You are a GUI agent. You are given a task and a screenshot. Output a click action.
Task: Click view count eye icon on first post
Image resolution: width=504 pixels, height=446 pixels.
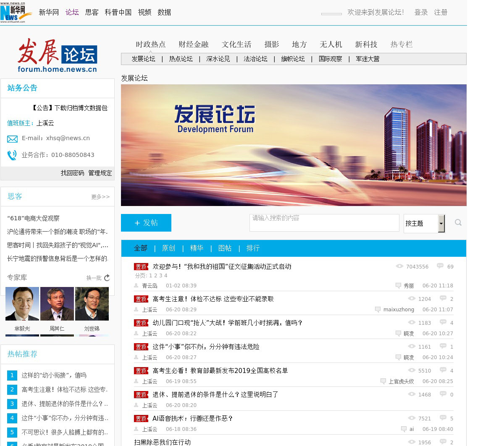coord(399,266)
